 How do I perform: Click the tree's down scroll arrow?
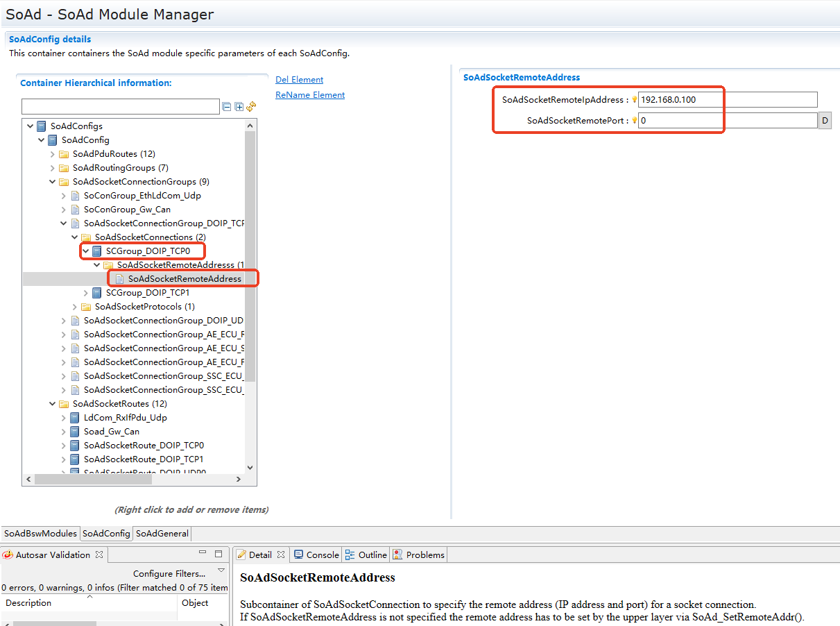[250, 468]
